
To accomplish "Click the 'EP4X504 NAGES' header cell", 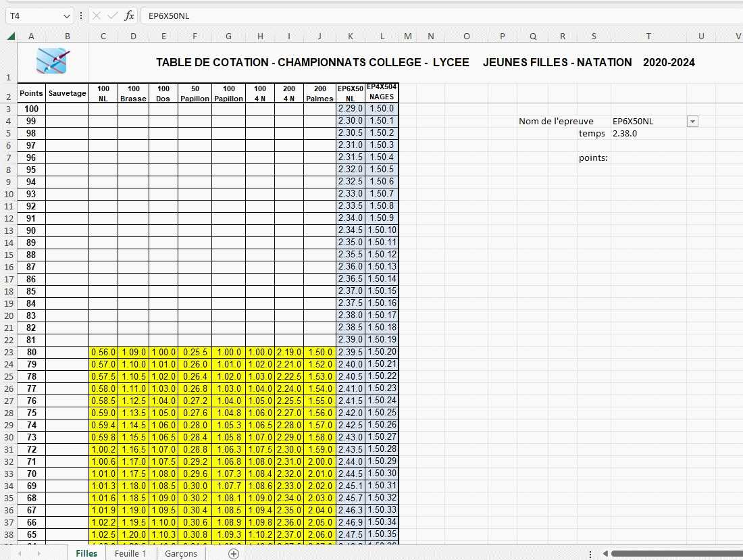I will (382, 93).
